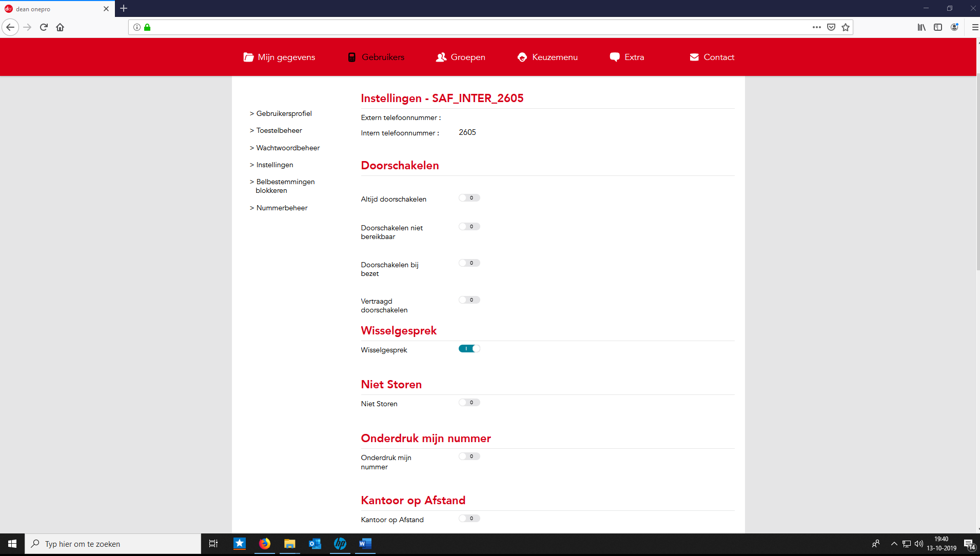
Task: Open the Mijn gegevens folder icon
Action: 248,57
